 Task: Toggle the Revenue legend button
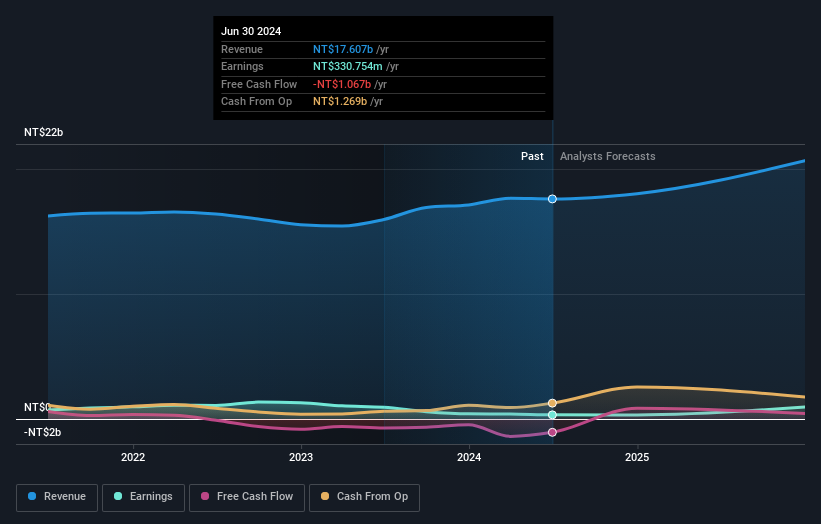point(57,497)
